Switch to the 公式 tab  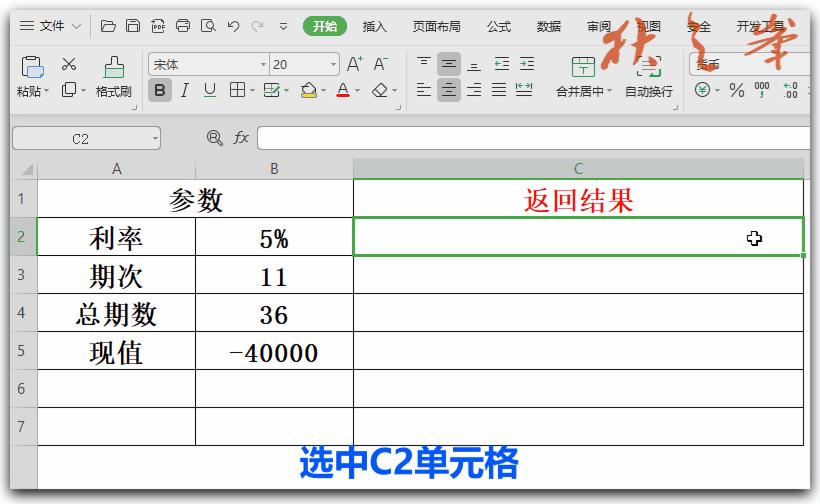498,26
